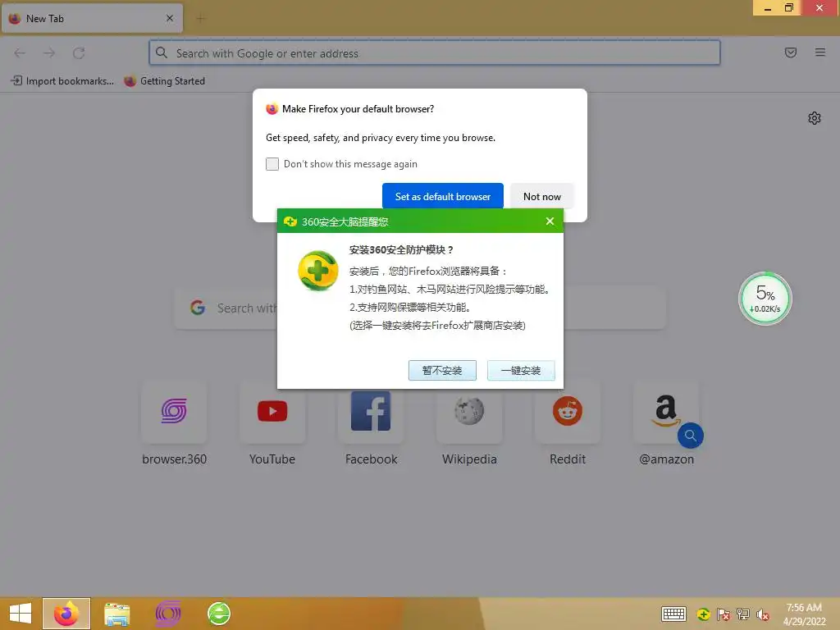Click the forward navigation arrow

(x=49, y=53)
